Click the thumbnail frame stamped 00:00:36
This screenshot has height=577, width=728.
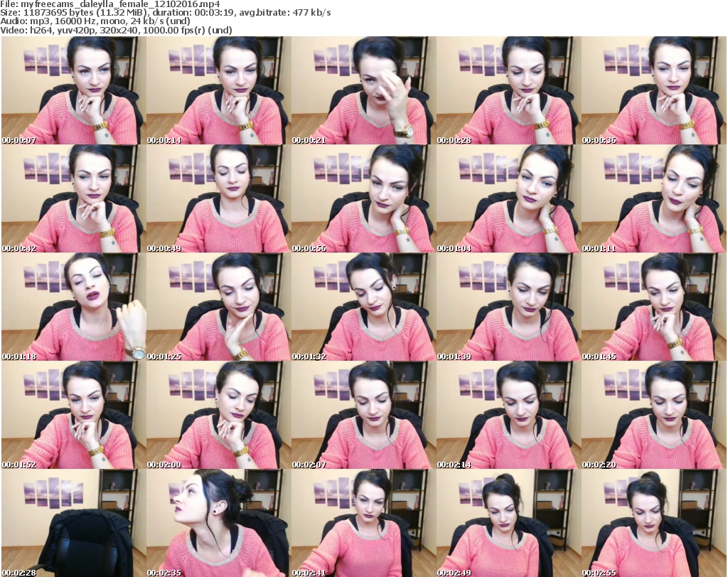point(654,90)
